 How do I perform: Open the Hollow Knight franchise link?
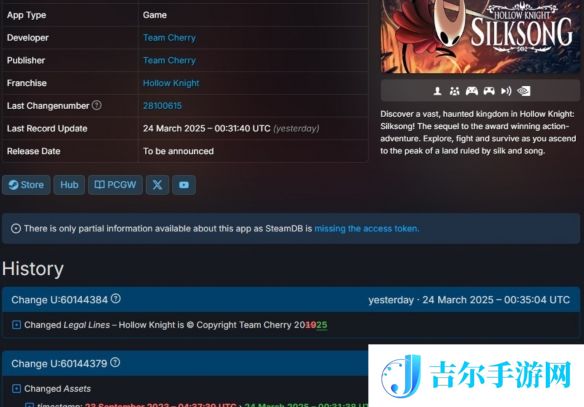171,83
